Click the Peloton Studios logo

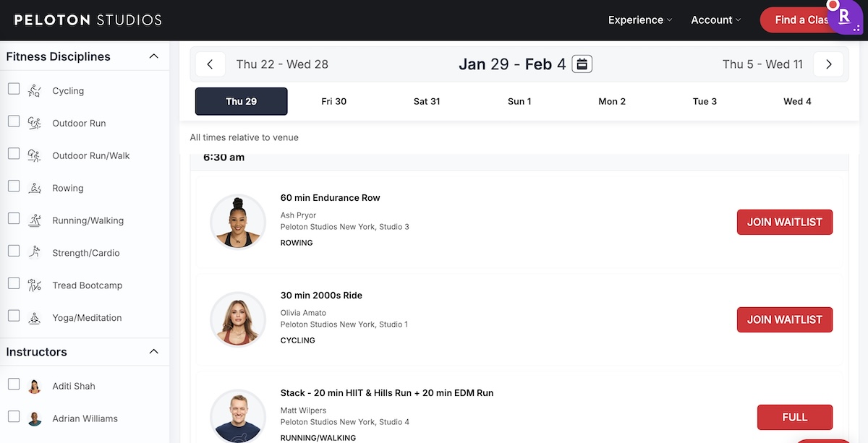(88, 20)
